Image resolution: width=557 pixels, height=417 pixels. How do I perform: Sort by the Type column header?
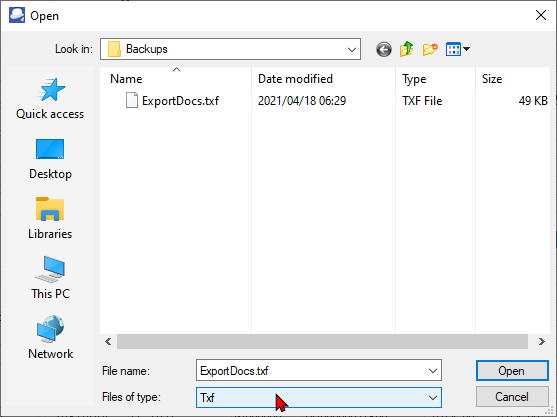(x=435, y=79)
